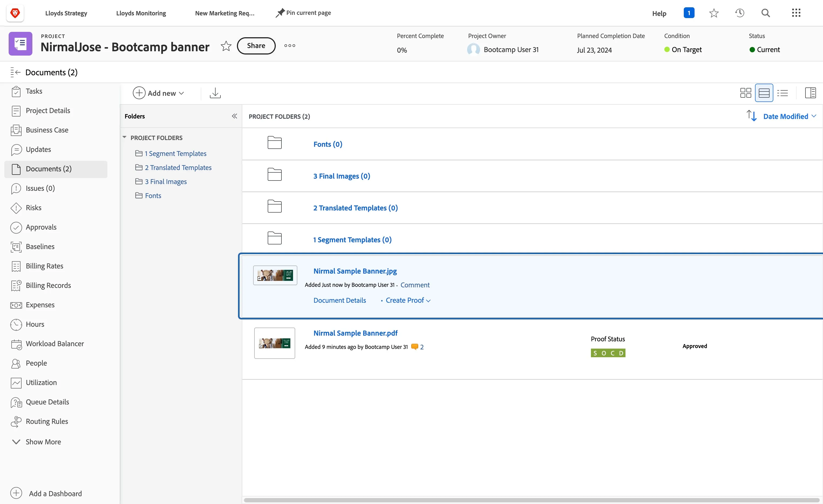Open the notifications badge showing 1
The image size is (823, 504).
click(x=689, y=13)
